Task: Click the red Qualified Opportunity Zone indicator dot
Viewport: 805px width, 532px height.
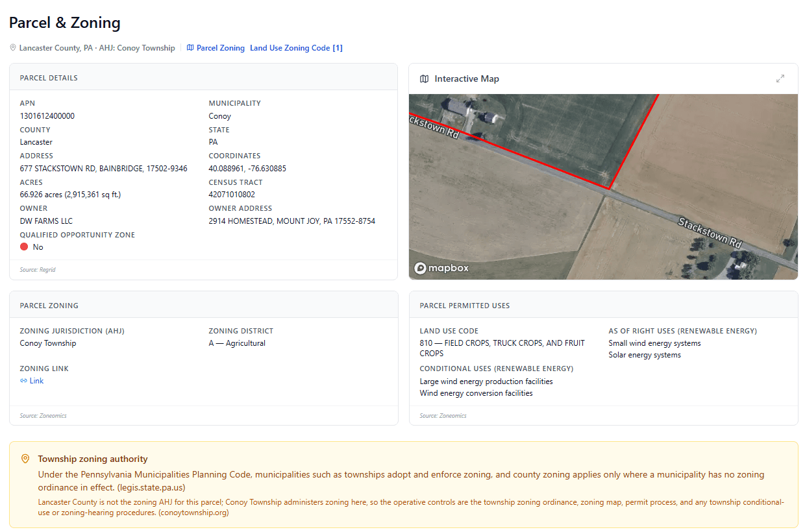Action: click(24, 247)
